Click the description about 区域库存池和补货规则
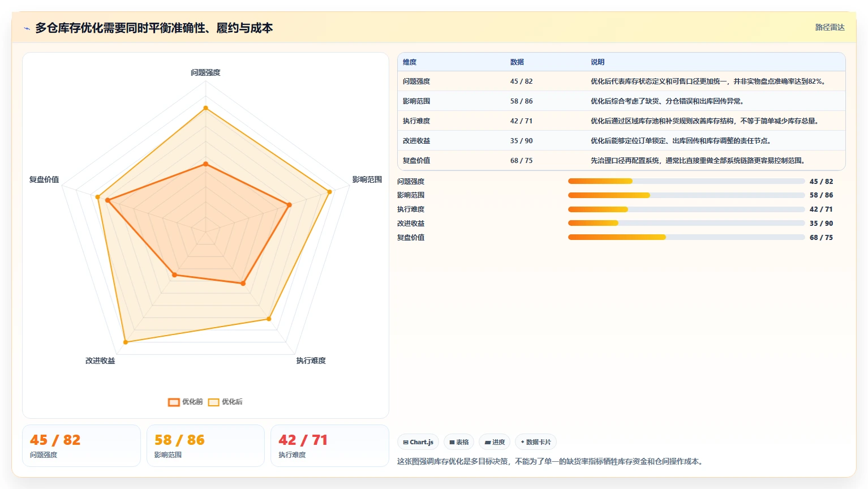The width and height of the screenshot is (868, 489). (x=706, y=121)
